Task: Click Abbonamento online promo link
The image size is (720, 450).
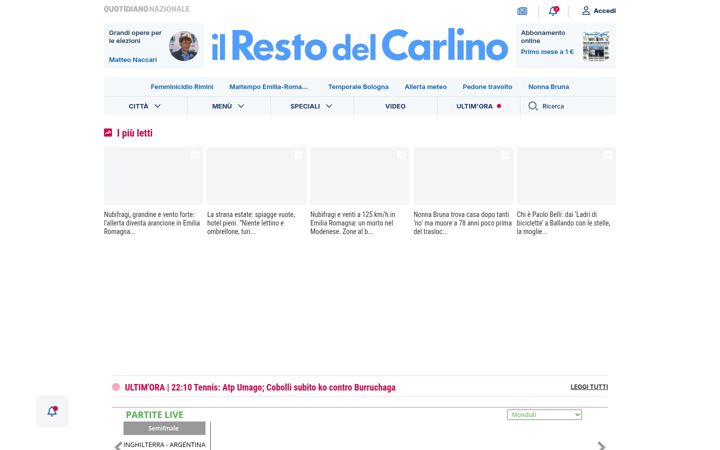Action: tap(543, 37)
